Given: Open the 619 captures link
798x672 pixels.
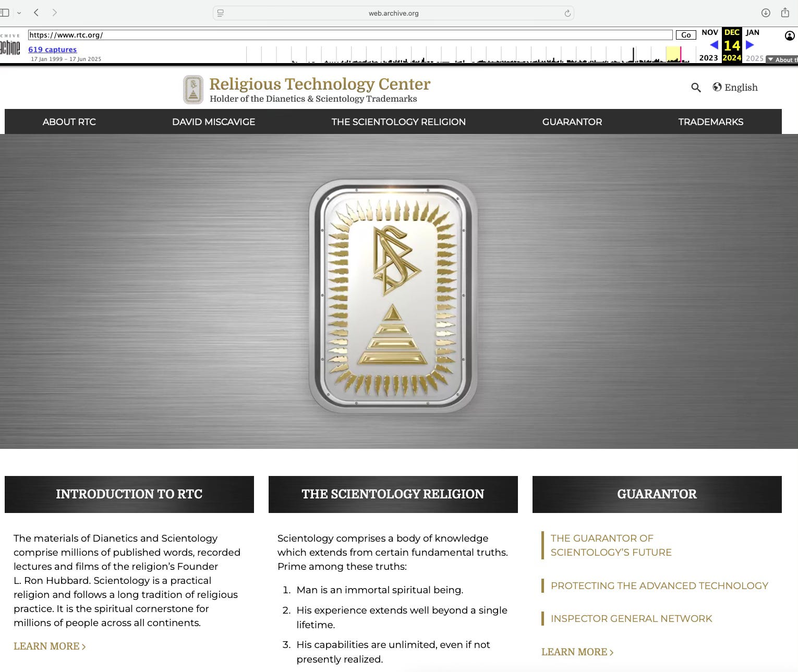Looking at the screenshot, I should (52, 50).
